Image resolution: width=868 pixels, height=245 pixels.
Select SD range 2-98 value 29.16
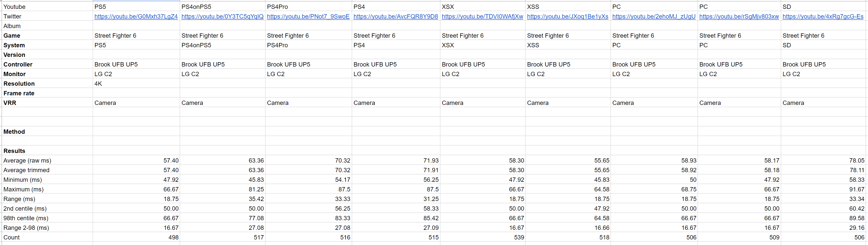(823, 228)
